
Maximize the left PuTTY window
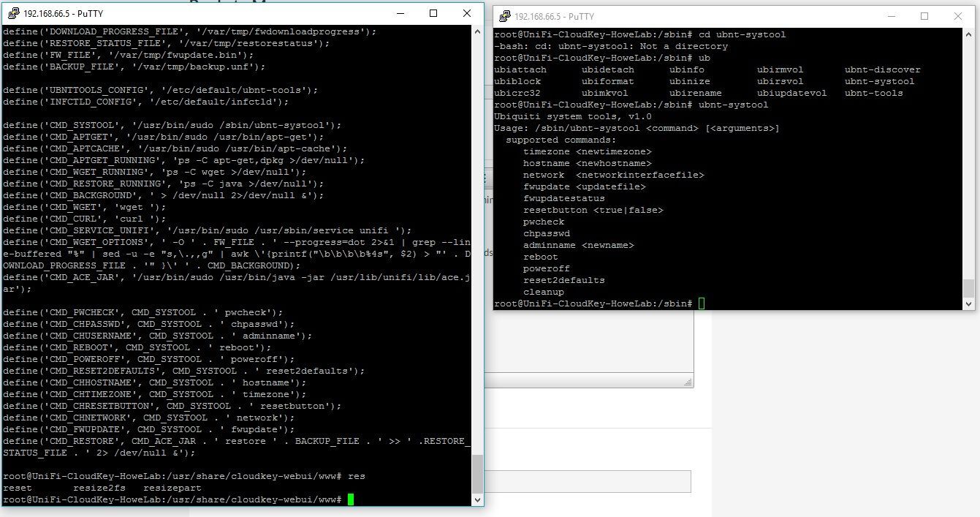(433, 13)
